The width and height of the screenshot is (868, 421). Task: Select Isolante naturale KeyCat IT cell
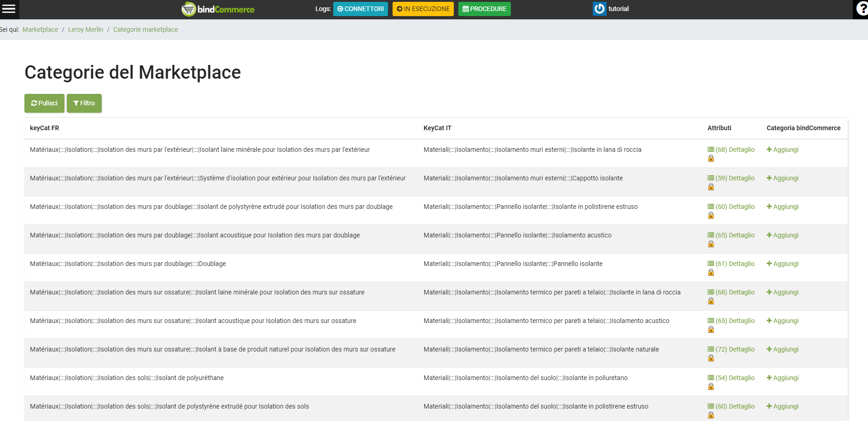click(541, 349)
